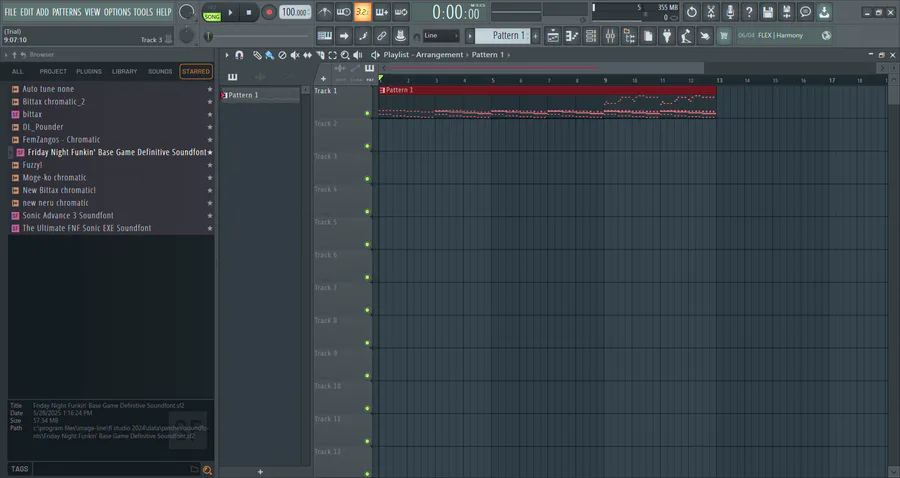Open the OPTIONS menu
900x478 pixels.
point(117,11)
